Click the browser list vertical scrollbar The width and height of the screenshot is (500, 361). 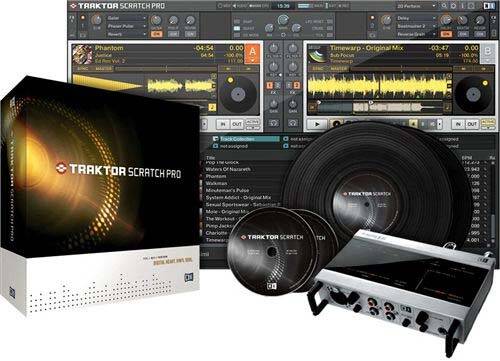click(493, 203)
